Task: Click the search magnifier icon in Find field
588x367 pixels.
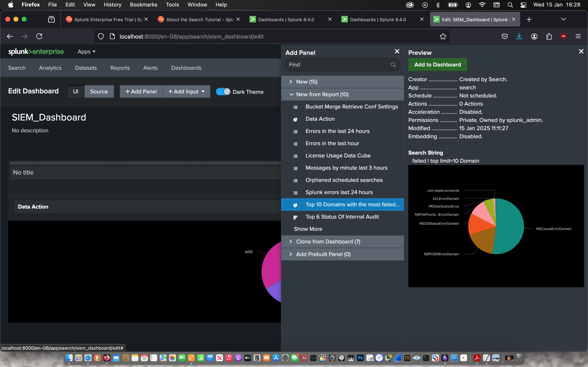Action: point(393,65)
